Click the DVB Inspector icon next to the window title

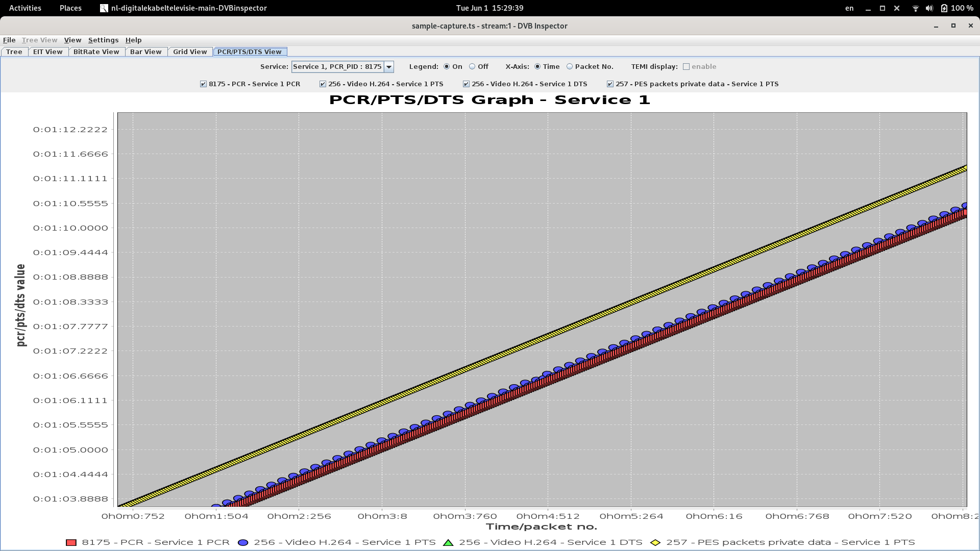click(103, 8)
